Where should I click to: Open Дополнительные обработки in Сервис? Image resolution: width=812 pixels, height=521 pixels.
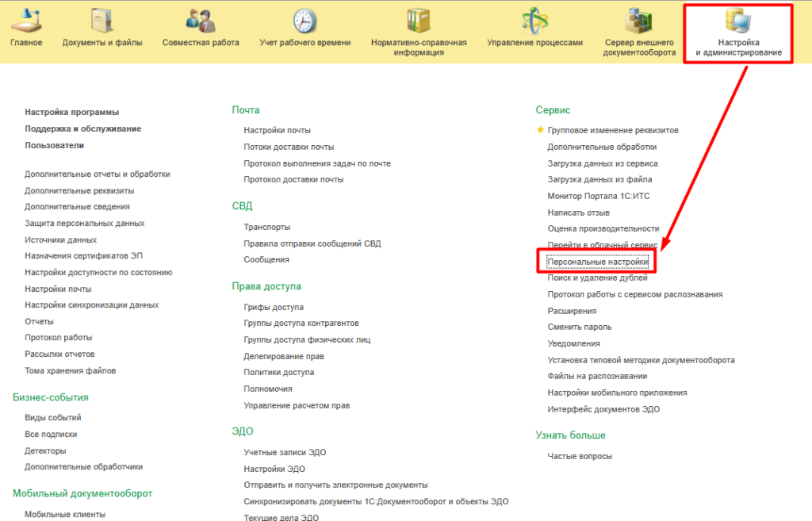tap(602, 147)
